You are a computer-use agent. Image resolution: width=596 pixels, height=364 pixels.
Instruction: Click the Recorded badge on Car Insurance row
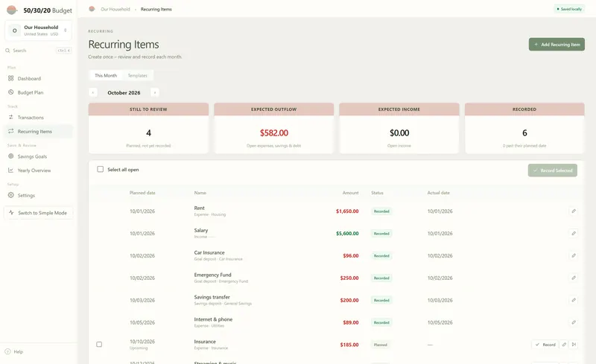pyautogui.click(x=381, y=256)
